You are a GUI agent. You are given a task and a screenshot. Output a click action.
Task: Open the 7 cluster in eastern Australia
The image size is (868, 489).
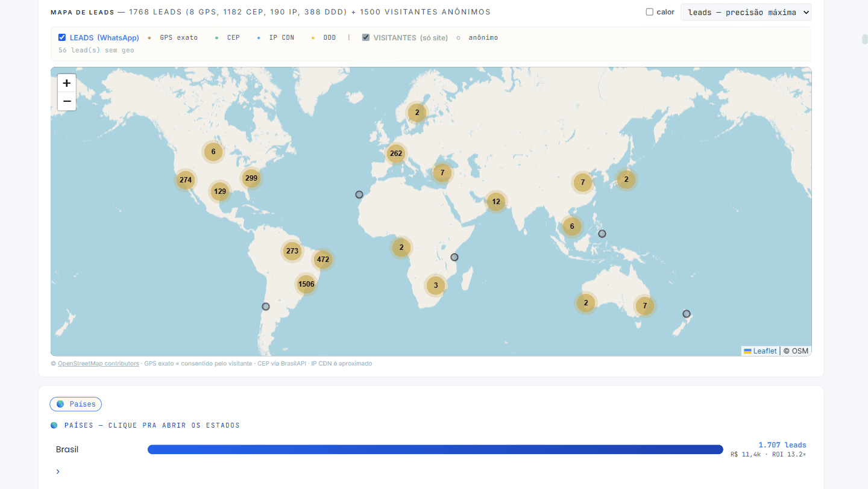645,306
